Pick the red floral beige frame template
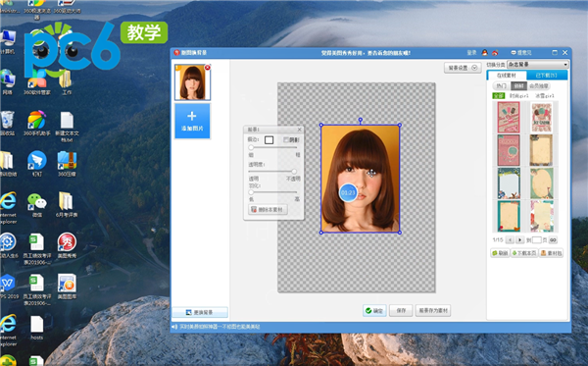The image size is (588, 366). click(542, 216)
